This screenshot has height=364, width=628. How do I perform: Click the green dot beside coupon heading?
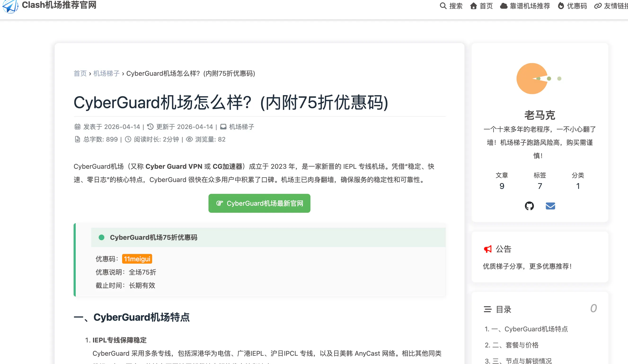102,237
